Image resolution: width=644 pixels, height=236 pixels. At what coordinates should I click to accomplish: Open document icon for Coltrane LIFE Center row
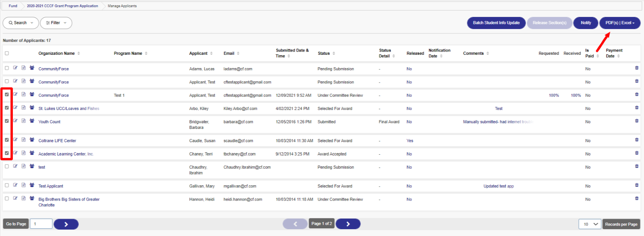tap(23, 140)
